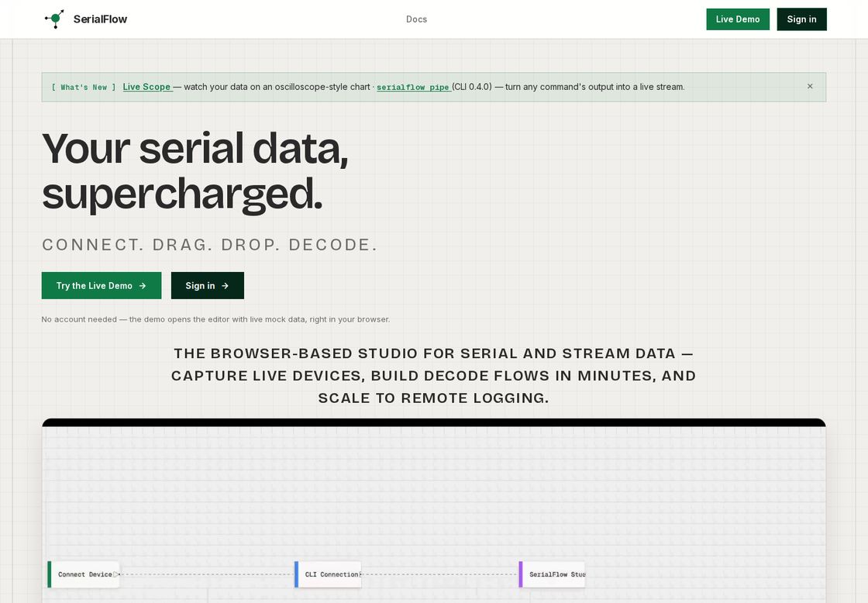Open the Live Scope link
The width and height of the screenshot is (868, 603).
(x=146, y=87)
